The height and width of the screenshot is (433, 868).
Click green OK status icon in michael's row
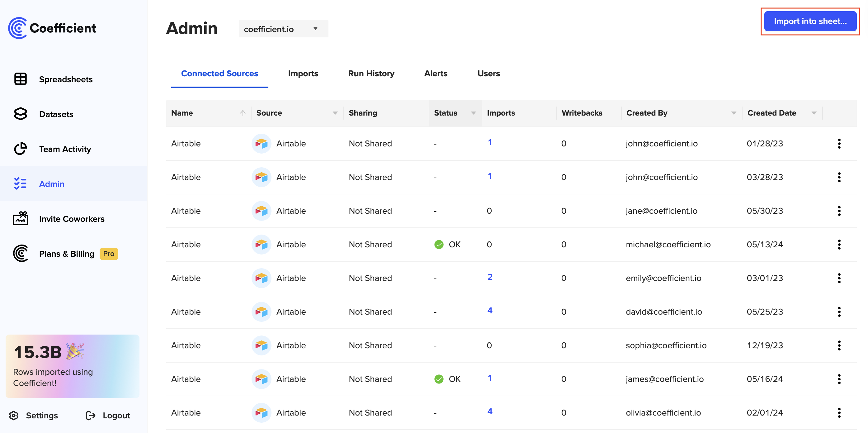pos(439,245)
